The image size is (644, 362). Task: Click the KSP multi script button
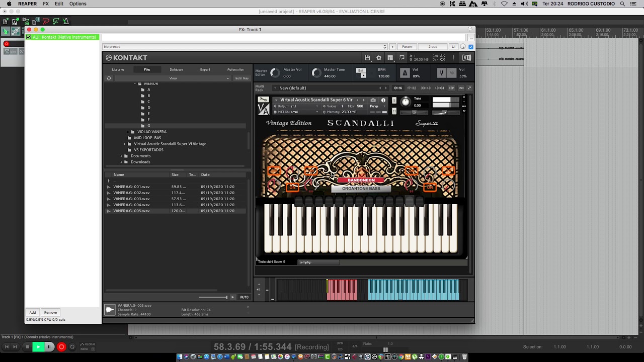(x=451, y=88)
